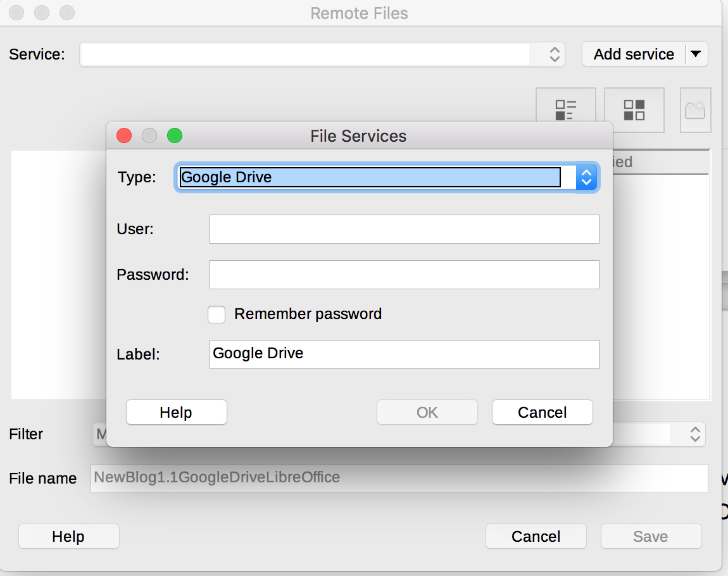The image size is (728, 576).
Task: Click the Password input field
Action: pos(404,275)
